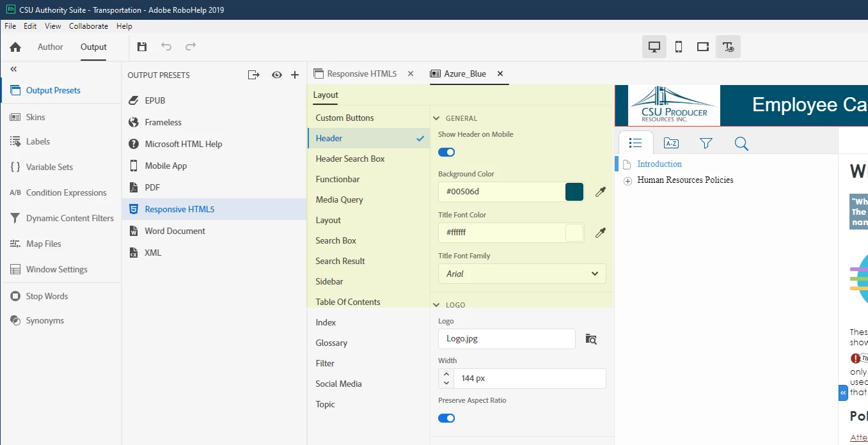Close the Azure_Blue tab
Image resolution: width=868 pixels, height=445 pixels.
[500, 74]
